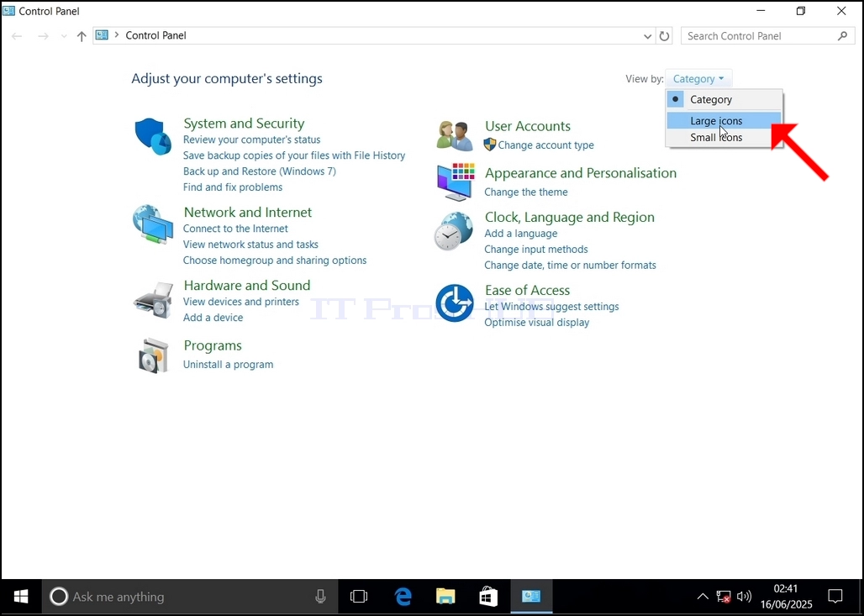864x616 pixels.
Task: Click the search magnifier icon
Action: pyautogui.click(x=842, y=36)
